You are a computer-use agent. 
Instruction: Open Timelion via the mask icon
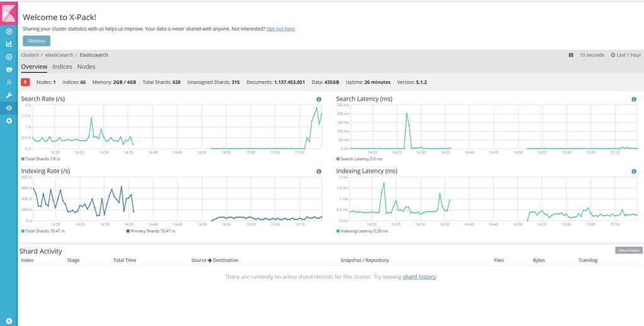pos(9,70)
